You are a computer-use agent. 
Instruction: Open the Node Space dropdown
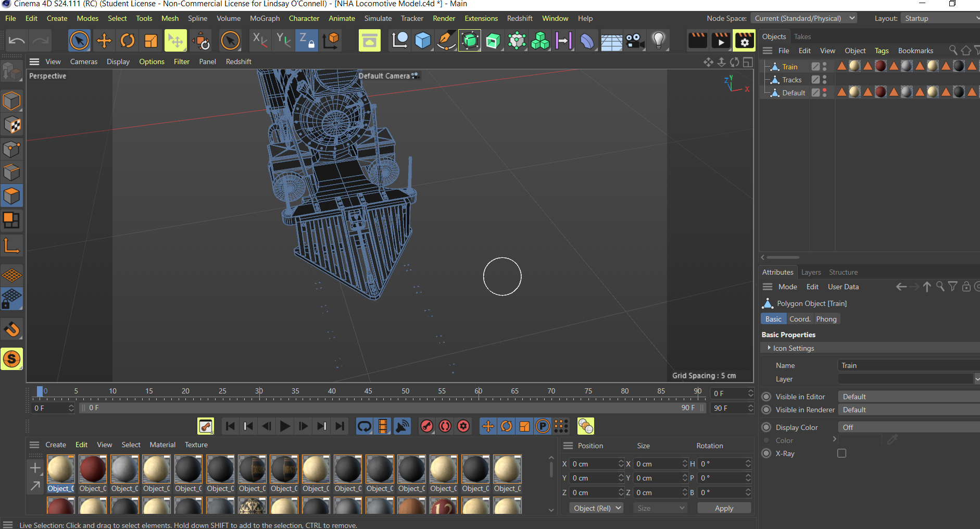click(803, 18)
